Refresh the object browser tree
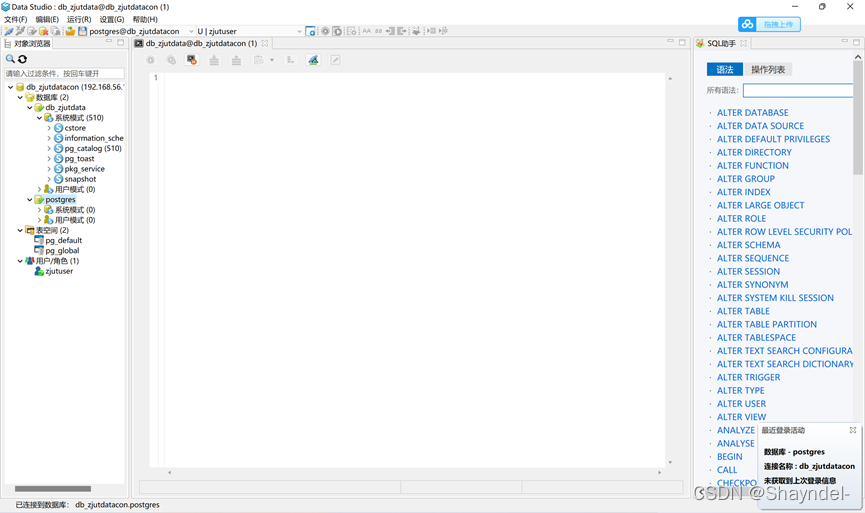The image size is (865, 513). [22, 59]
